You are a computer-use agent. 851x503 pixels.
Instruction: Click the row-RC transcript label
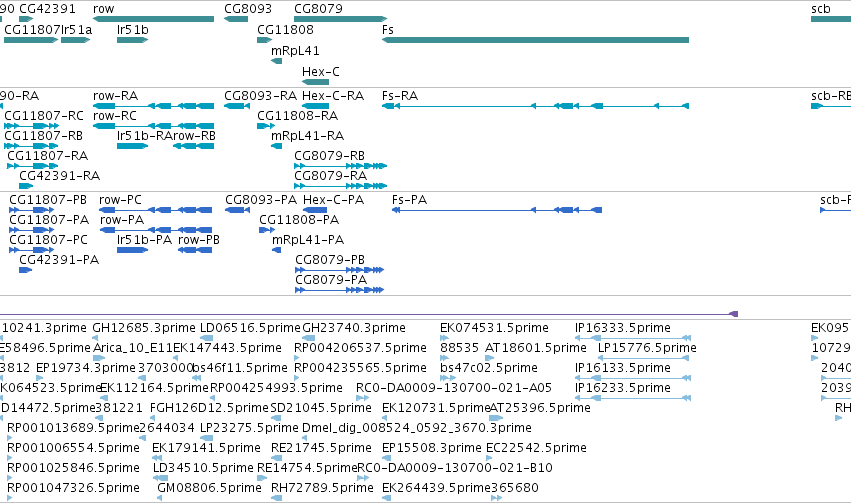pos(115,116)
